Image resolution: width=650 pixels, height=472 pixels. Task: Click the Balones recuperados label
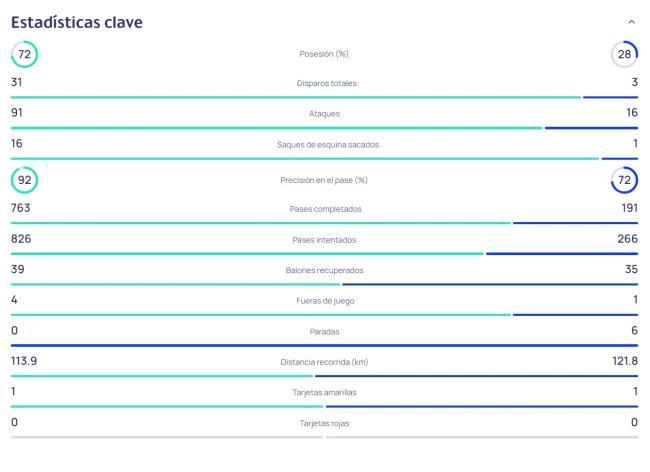pos(324,271)
